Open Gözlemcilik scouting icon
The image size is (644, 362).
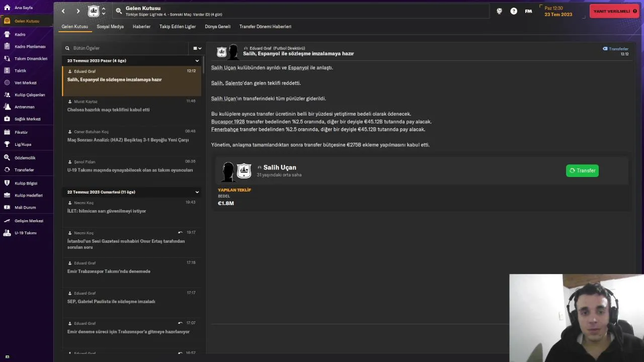tap(7, 158)
